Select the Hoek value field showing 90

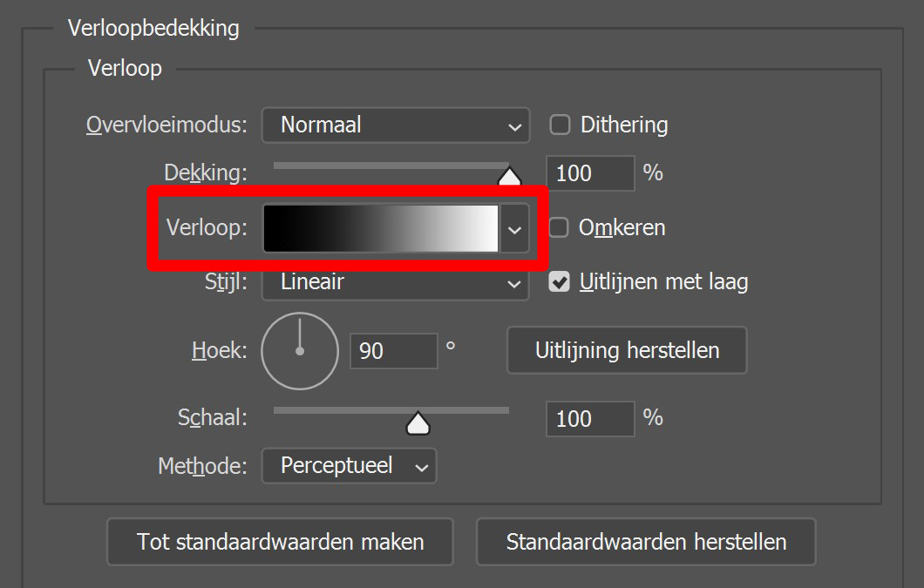click(393, 350)
